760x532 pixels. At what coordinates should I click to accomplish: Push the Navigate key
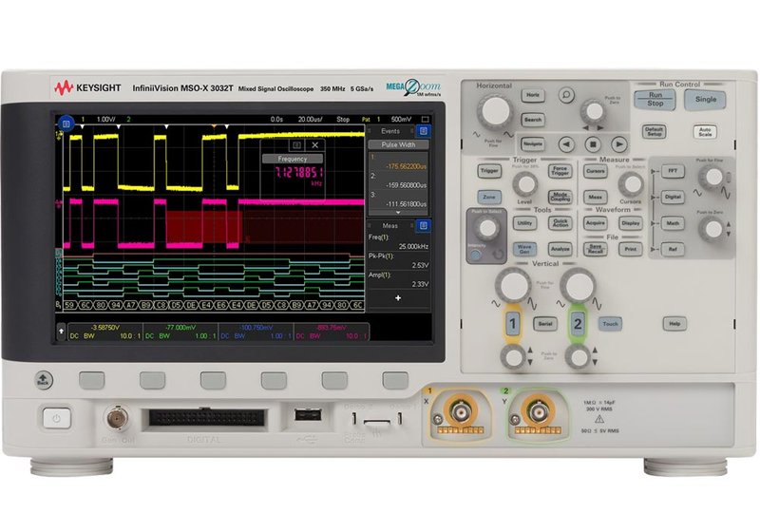click(x=533, y=143)
